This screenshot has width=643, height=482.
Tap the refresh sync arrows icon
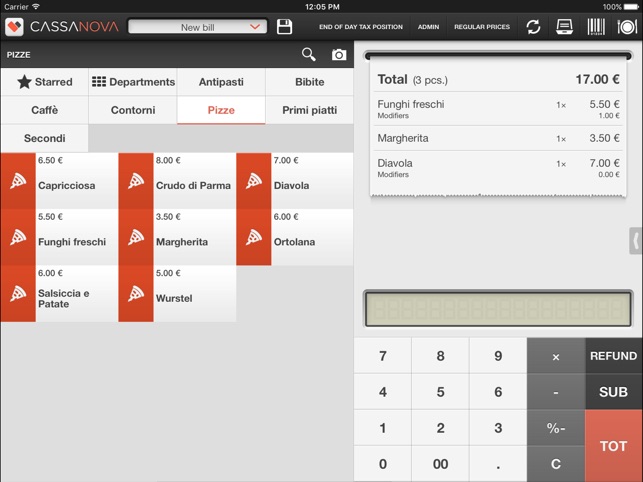click(533, 27)
